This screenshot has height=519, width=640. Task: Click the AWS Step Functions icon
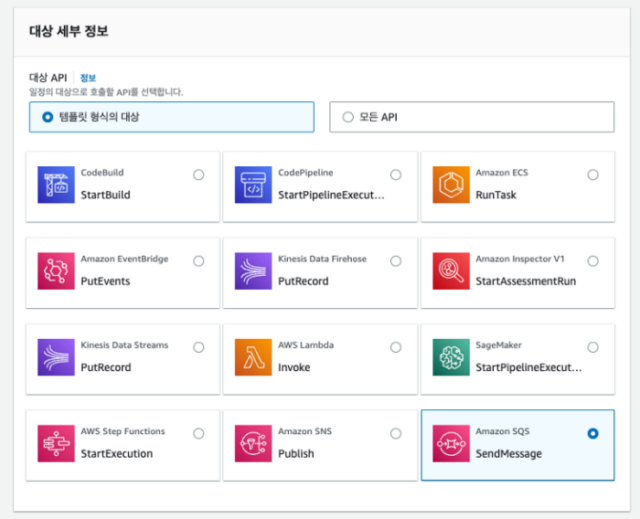click(56, 444)
